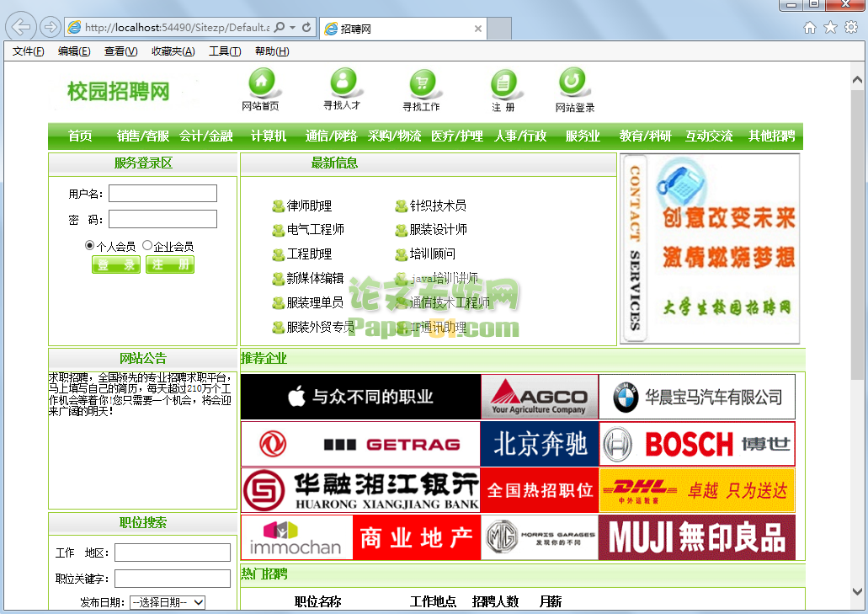Click the 用户名 input field
The height and width of the screenshot is (614, 868).
point(162,193)
